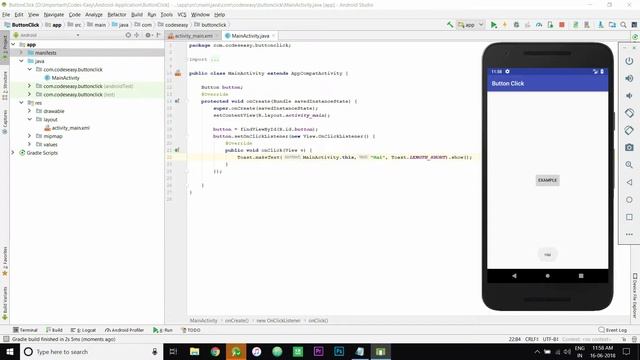
Task: Click the Search Everywhere magnifier icon
Action: pyautogui.click(x=623, y=25)
